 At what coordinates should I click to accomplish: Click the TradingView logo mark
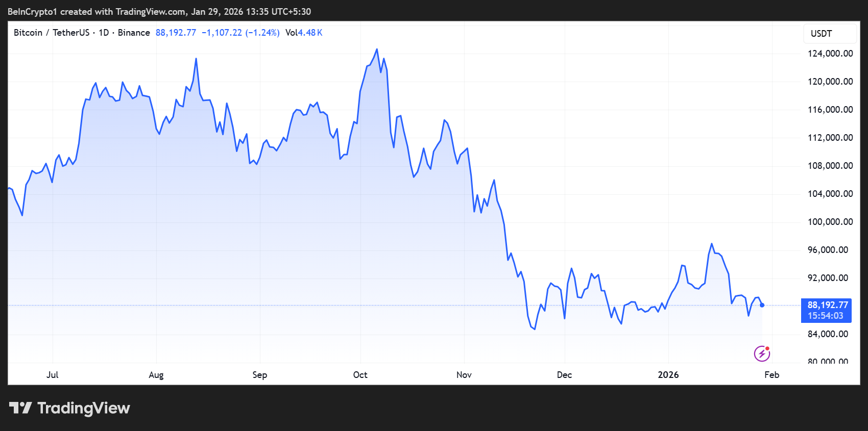(x=20, y=408)
